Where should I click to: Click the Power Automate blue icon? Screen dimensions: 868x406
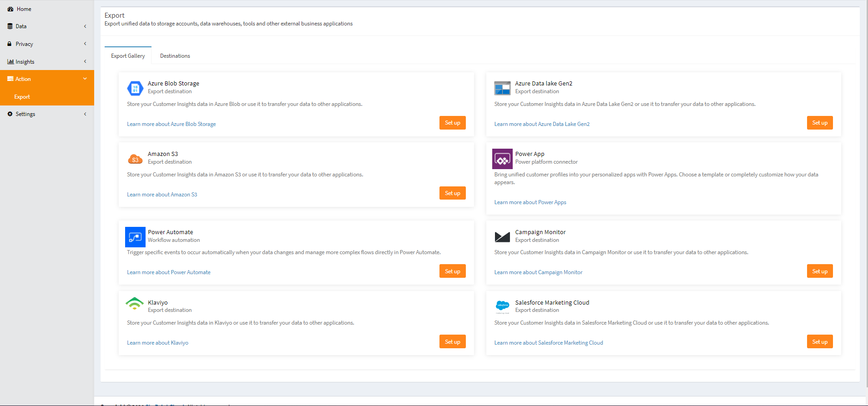[135, 237]
